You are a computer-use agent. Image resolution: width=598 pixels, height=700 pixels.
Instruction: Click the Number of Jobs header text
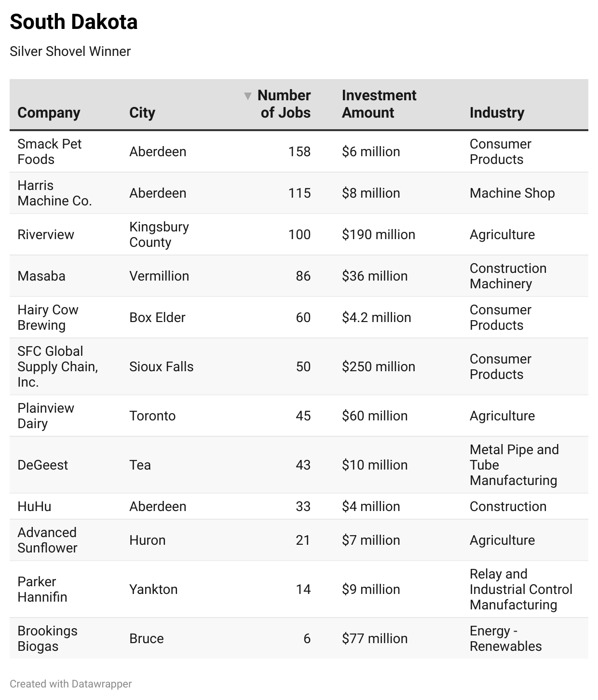click(x=285, y=104)
